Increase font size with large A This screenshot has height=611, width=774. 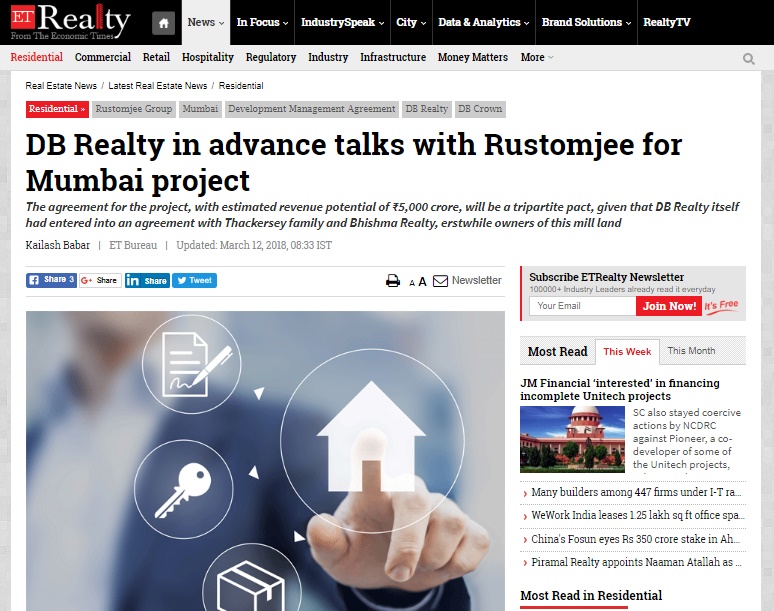pos(422,282)
